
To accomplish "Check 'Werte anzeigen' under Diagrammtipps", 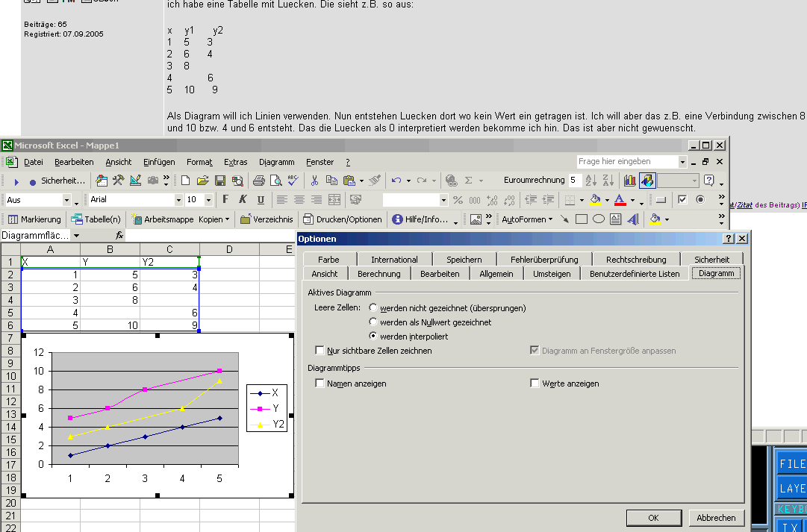I will coord(535,384).
